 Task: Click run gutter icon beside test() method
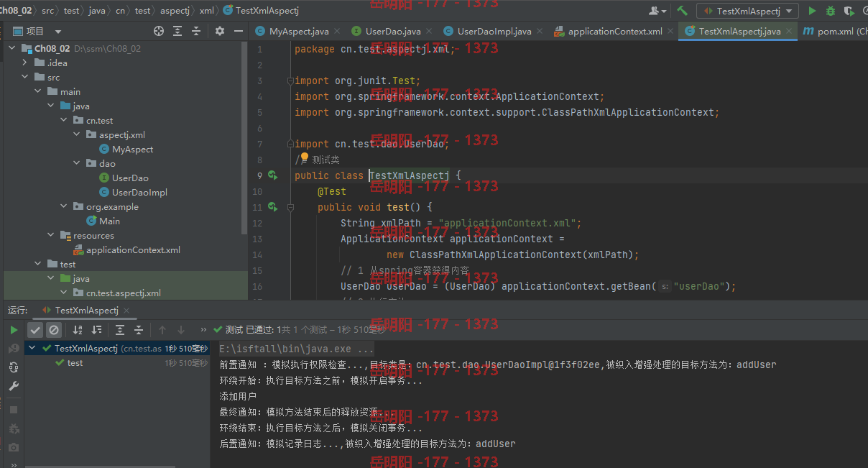(272, 207)
